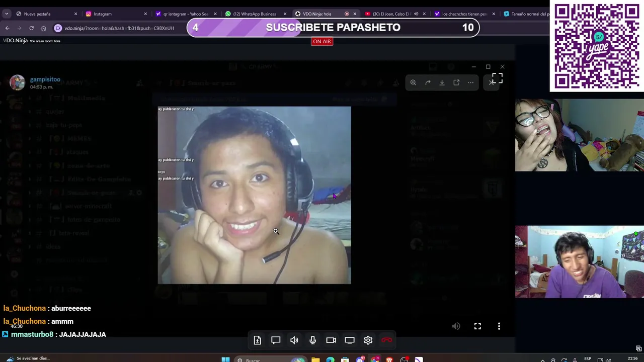This screenshot has height=362, width=644.
Task: Forward the image using the arrow icon
Action: (x=428, y=82)
